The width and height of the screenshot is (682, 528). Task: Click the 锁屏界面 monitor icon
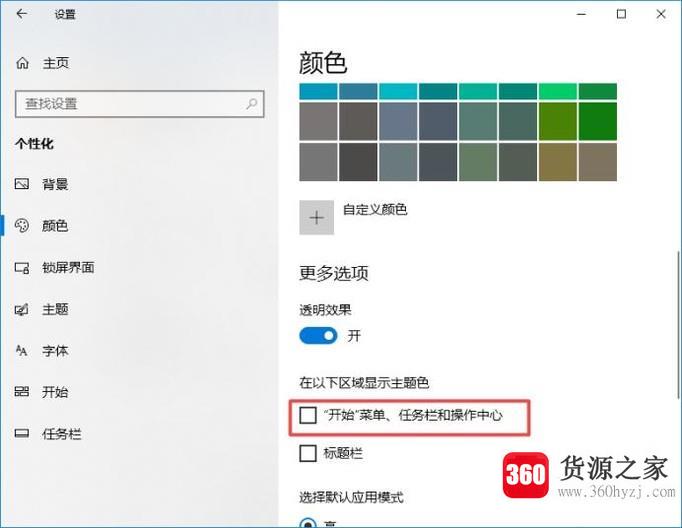22,267
